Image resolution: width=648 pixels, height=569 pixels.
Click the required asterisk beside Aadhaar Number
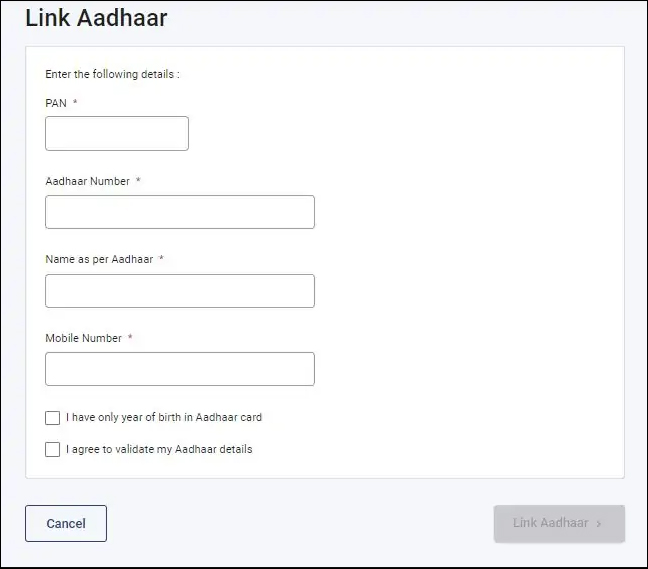click(x=138, y=180)
